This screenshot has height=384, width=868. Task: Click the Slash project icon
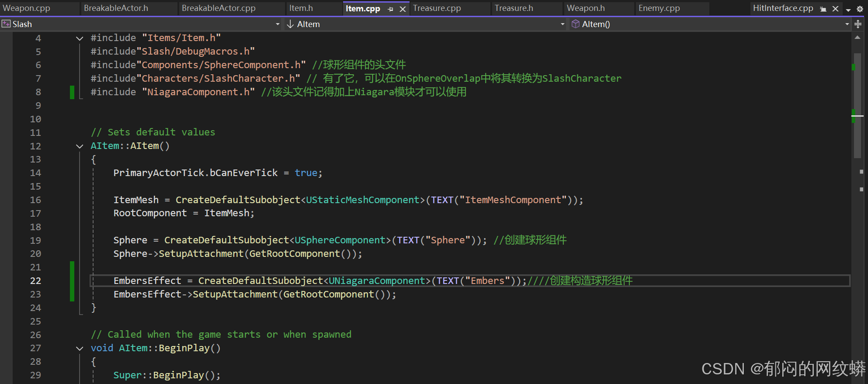click(x=6, y=24)
